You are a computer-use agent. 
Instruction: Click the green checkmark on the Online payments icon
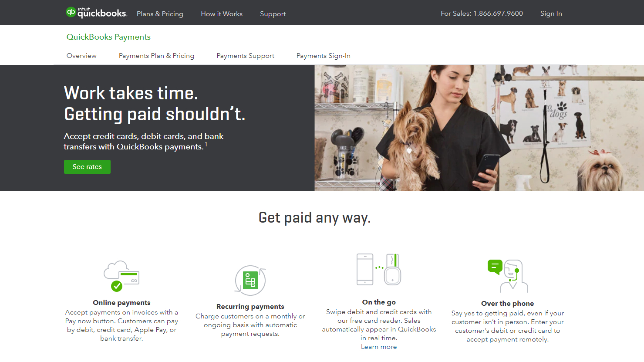(117, 286)
